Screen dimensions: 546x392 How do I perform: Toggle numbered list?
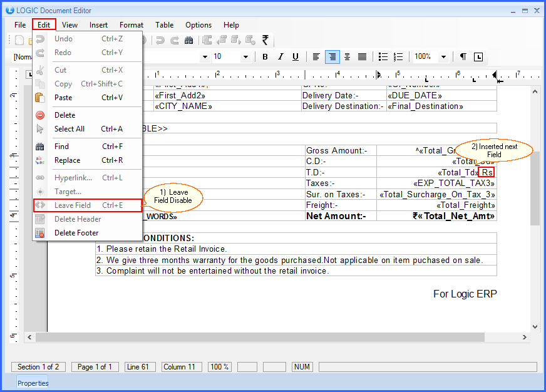398,57
